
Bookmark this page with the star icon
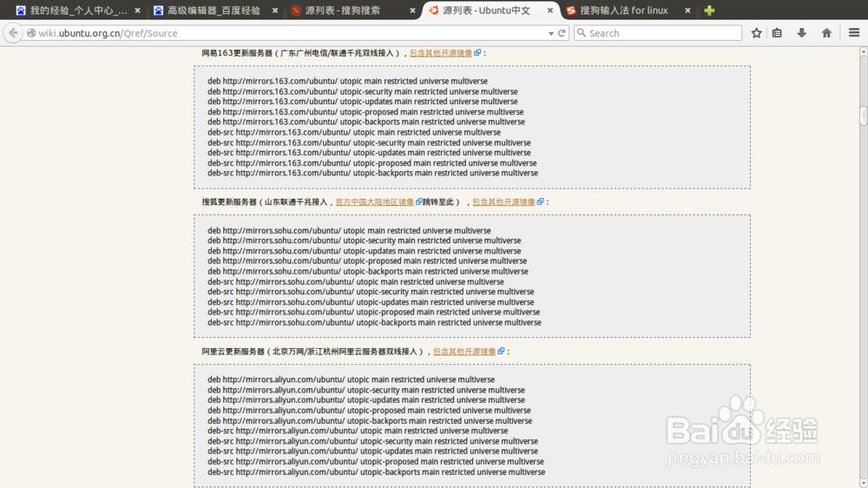pos(756,33)
